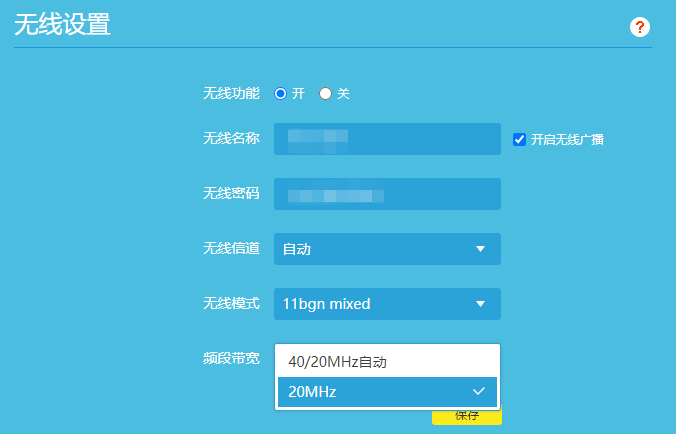
Task: Click the 无线设置 page heading
Action: [63, 24]
